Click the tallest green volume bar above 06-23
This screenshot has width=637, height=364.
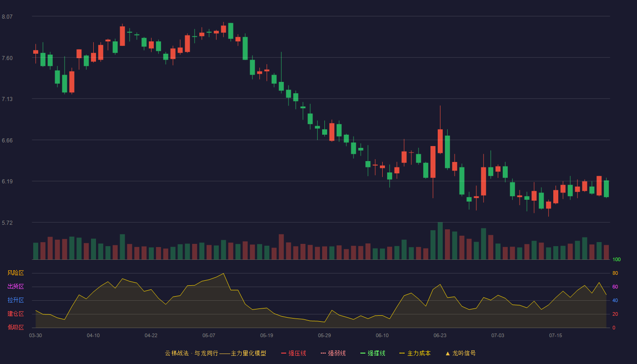(440, 241)
